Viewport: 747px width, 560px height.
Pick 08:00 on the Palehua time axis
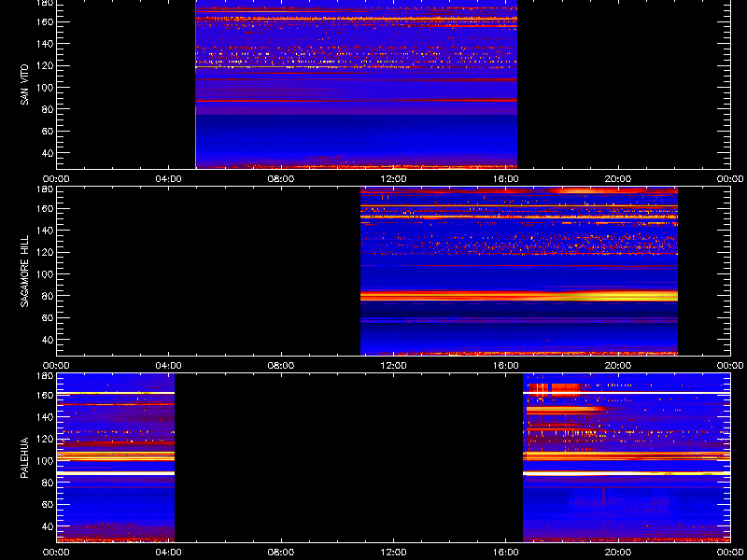tap(281, 553)
